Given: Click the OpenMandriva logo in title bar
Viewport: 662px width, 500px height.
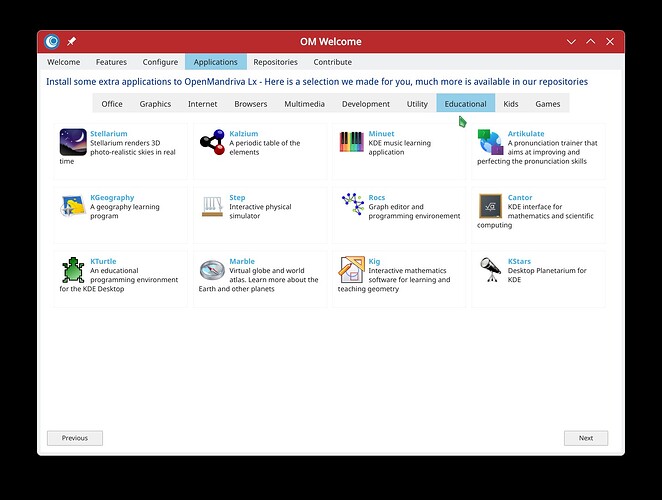Looking at the screenshot, I should 52,41.
